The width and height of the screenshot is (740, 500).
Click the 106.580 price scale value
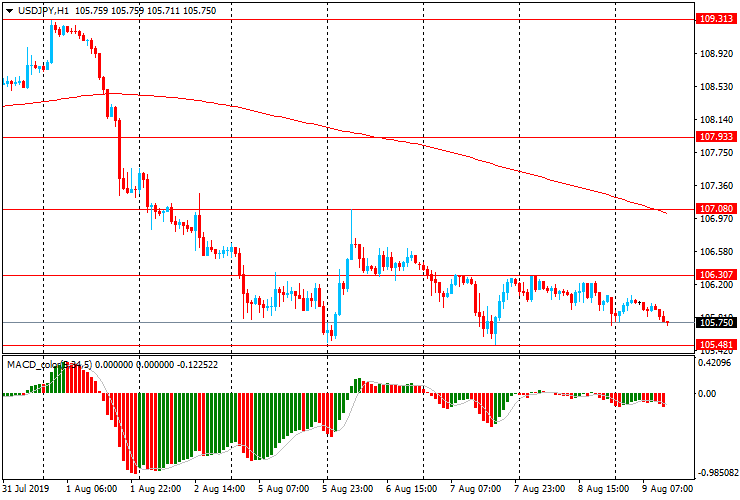tap(716, 252)
